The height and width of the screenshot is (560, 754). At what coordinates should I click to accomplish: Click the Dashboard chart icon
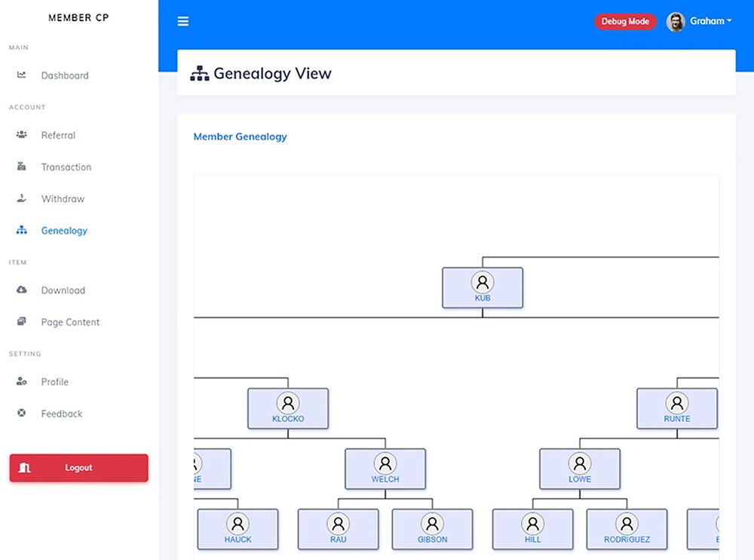pyautogui.click(x=22, y=75)
